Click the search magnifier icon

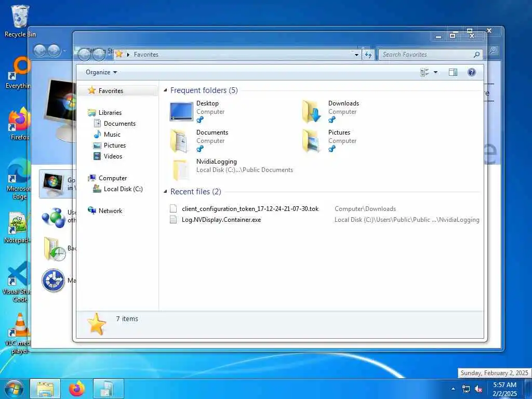[477, 54]
